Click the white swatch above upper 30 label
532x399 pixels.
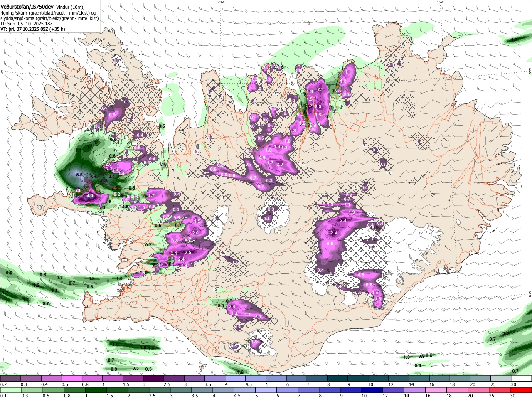521,379
